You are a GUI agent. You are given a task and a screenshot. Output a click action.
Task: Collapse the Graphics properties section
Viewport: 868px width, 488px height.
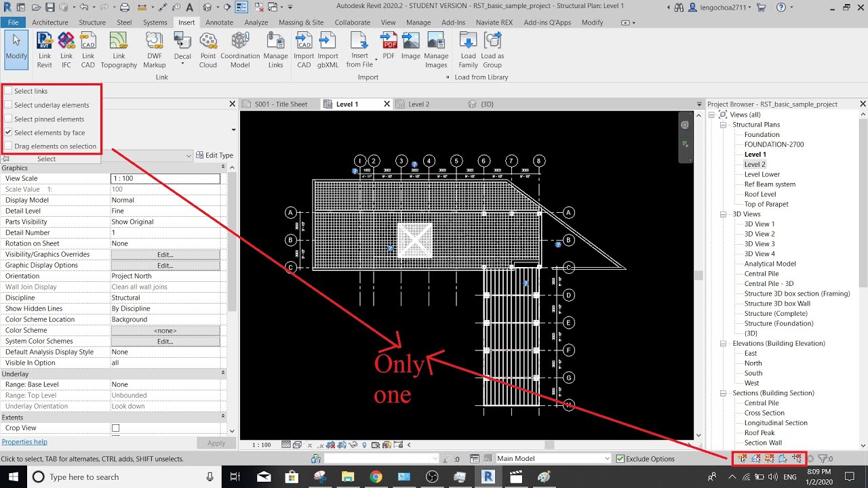[223, 167]
